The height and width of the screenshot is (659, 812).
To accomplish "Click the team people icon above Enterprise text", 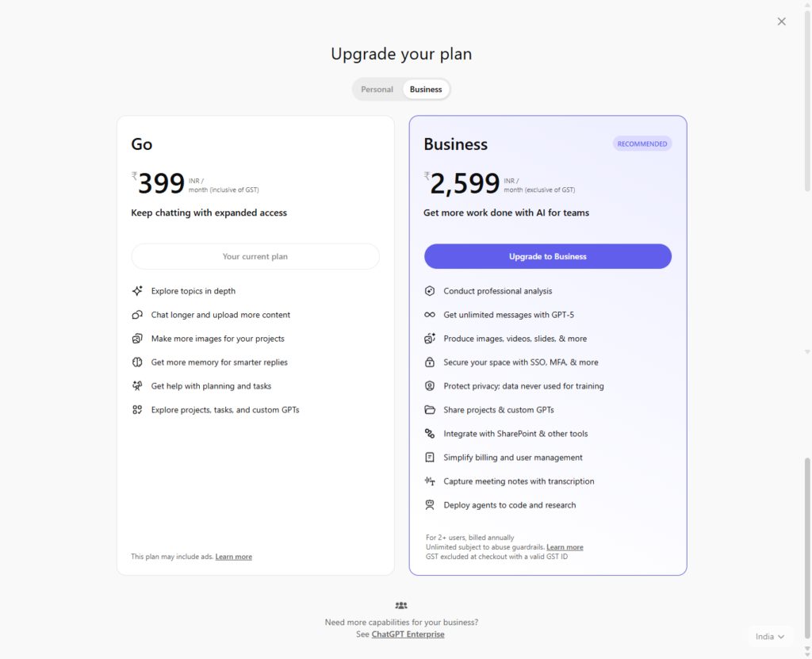I will tap(401, 606).
